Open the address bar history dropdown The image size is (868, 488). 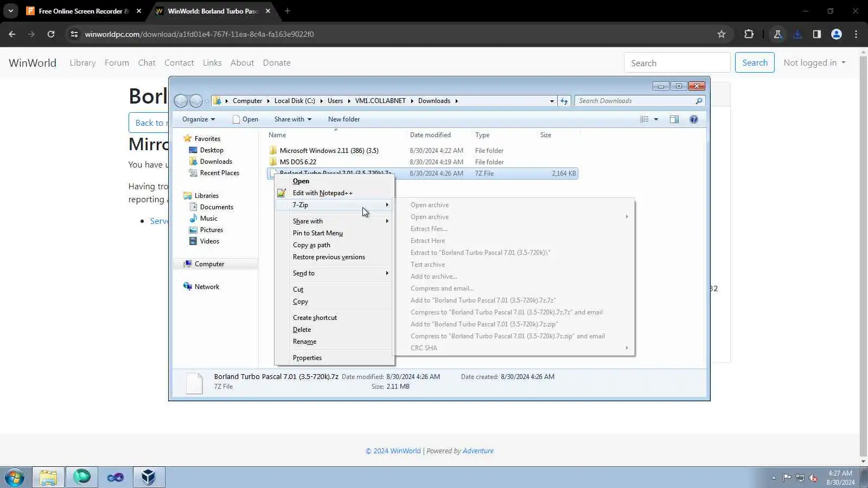pos(552,101)
